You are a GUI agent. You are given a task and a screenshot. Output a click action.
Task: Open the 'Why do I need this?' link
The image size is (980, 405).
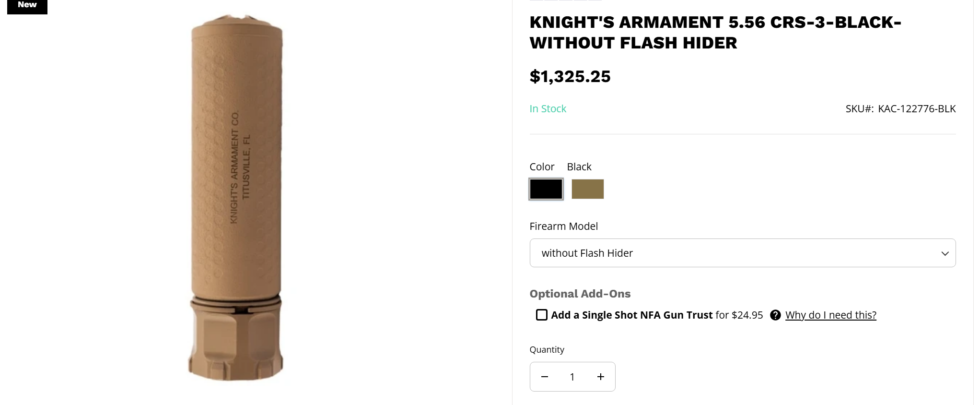(830, 315)
